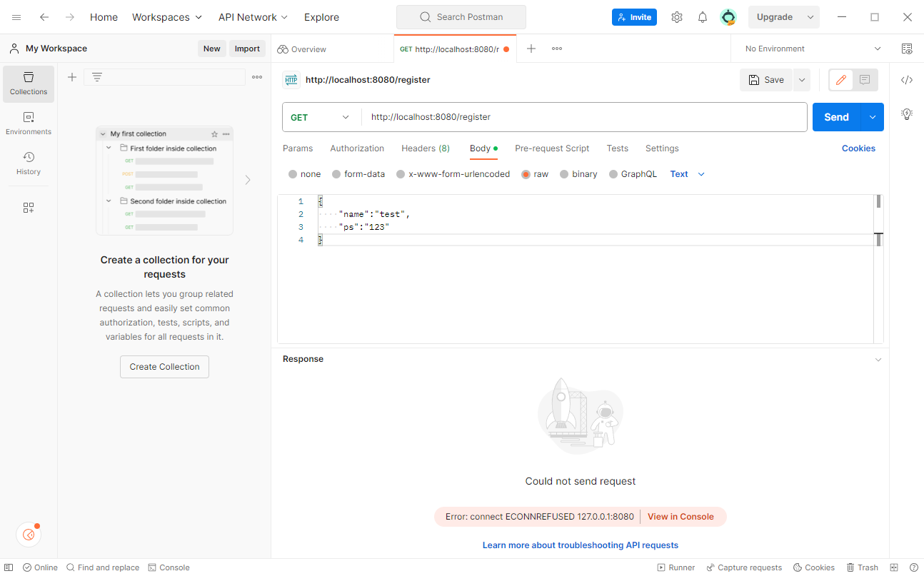The image size is (924, 576).
Task: Click the Import button
Action: 247,49
